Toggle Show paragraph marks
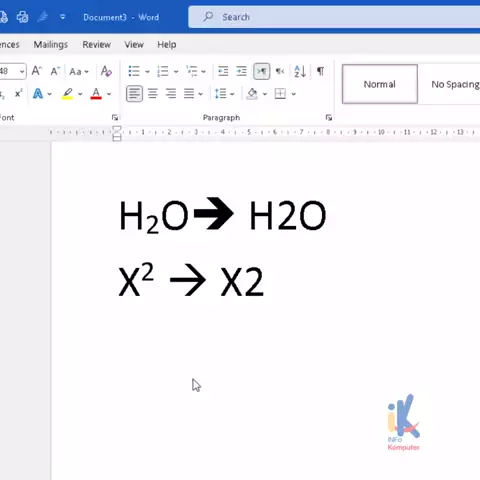This screenshot has height=480, width=480. point(320,71)
